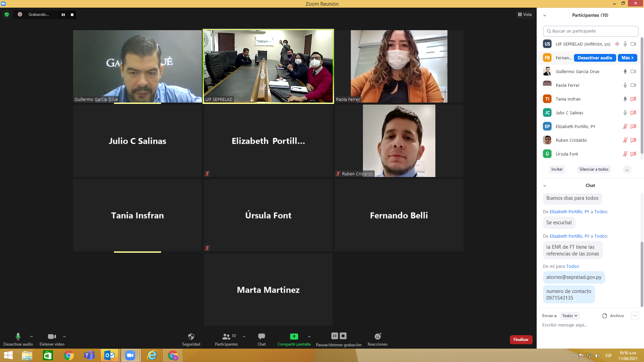Screen dimensions: 644x362
Task: Click the Buscar un participante search field
Action: coord(590,31)
